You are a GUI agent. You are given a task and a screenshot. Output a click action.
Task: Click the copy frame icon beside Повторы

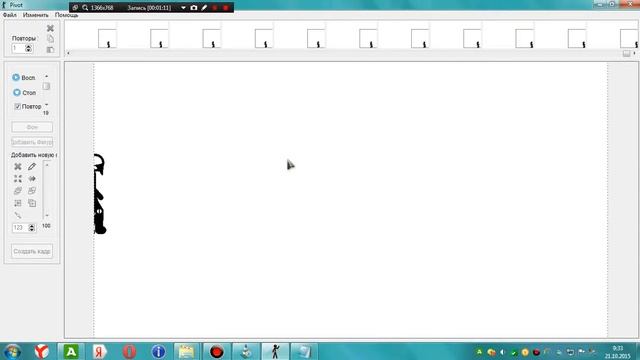click(50, 39)
